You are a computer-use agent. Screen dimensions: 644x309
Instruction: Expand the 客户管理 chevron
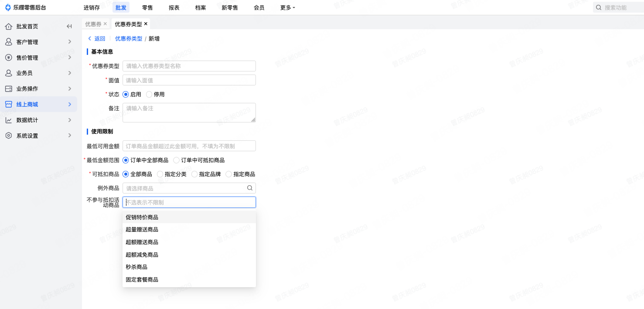tap(70, 42)
